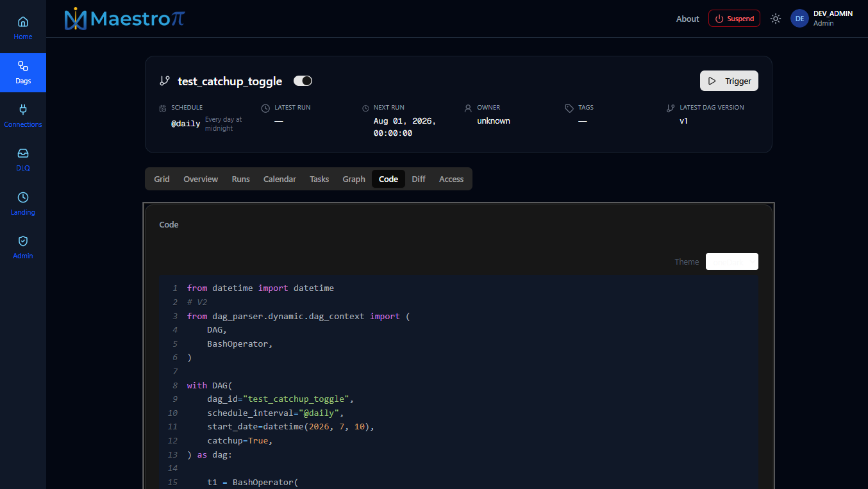Image resolution: width=868 pixels, height=489 pixels.
Task: Switch to the Grid tab
Action: pyautogui.click(x=162, y=179)
